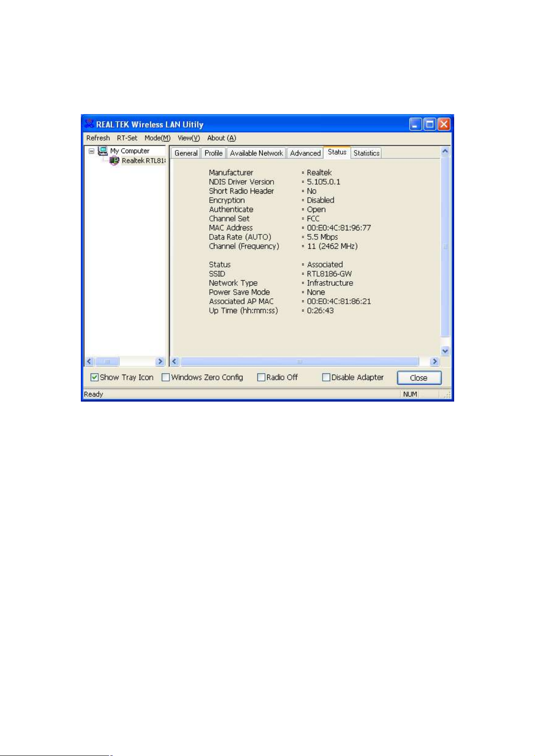Viewport: 535px width, 756px height.
Task: Enable Windows Zero Config checkbox
Action: point(166,377)
